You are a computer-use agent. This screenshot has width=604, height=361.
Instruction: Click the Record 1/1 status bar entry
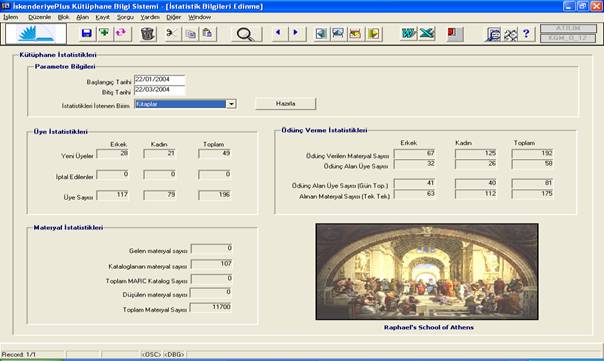tap(18, 354)
